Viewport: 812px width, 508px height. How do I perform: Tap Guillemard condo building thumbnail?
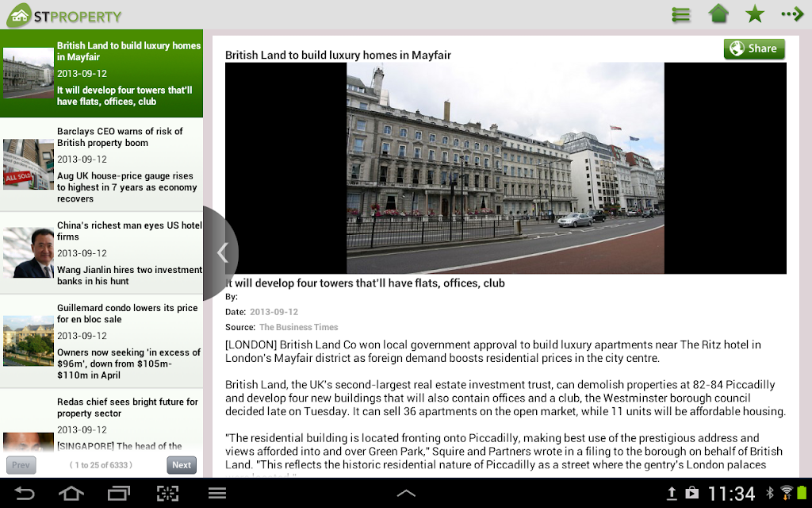(x=29, y=341)
